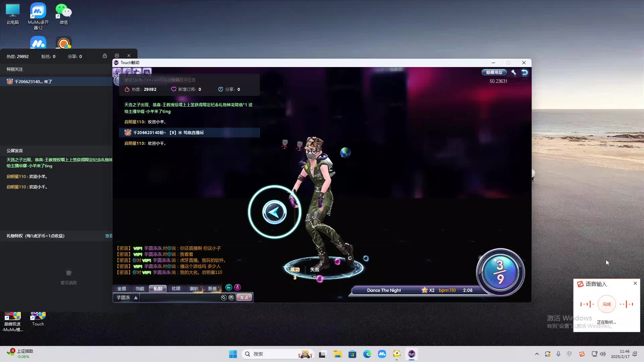644x362 pixels.
Task: Click the lock icon in streaming panel
Action: pyautogui.click(x=105, y=56)
